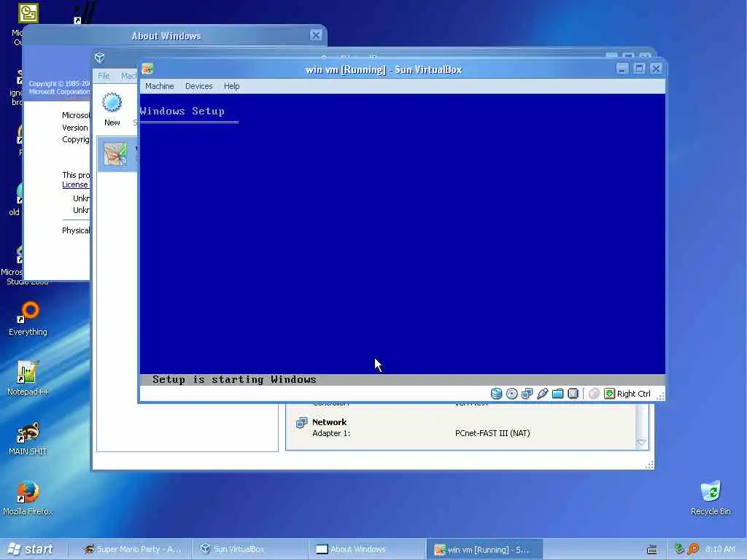
Task: Click the Network section heading in details pane
Action: pos(329,422)
